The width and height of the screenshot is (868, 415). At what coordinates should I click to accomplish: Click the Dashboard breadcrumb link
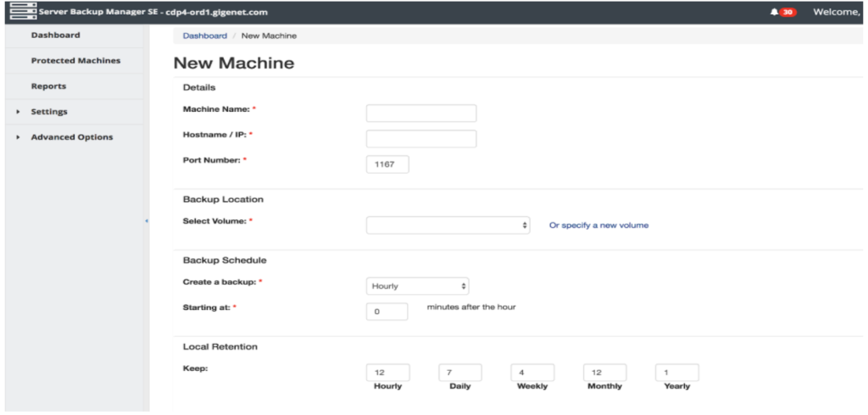(205, 36)
